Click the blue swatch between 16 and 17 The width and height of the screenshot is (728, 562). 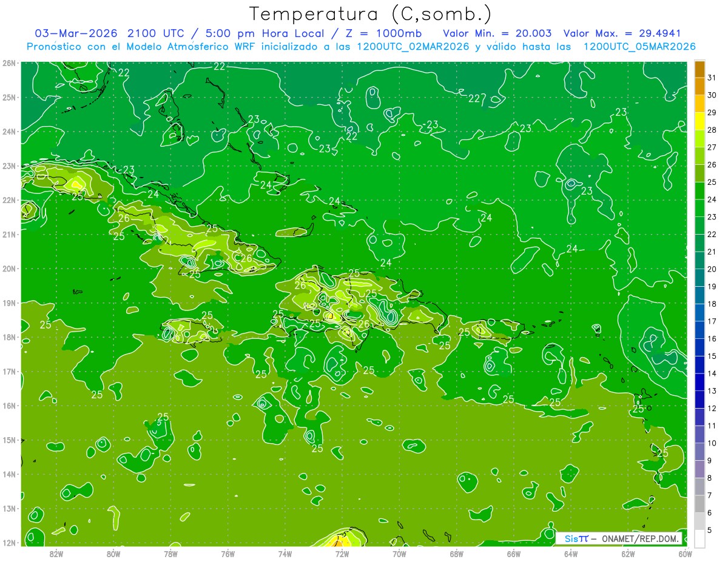(699, 329)
